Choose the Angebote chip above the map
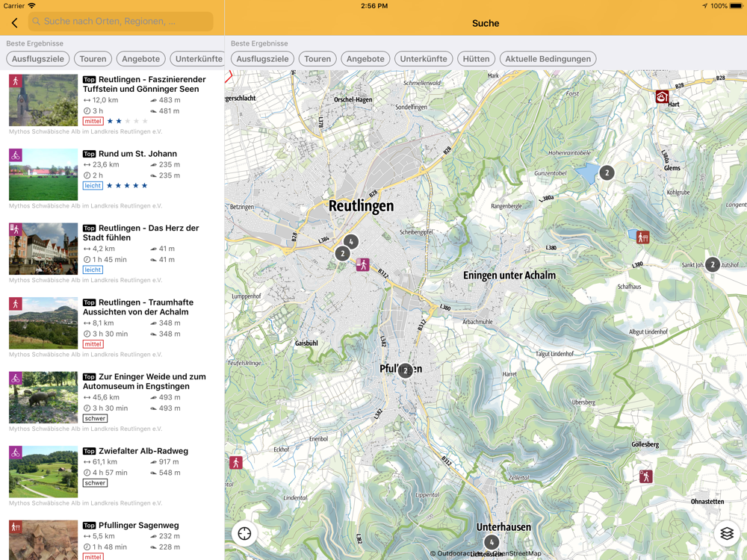 click(365, 59)
